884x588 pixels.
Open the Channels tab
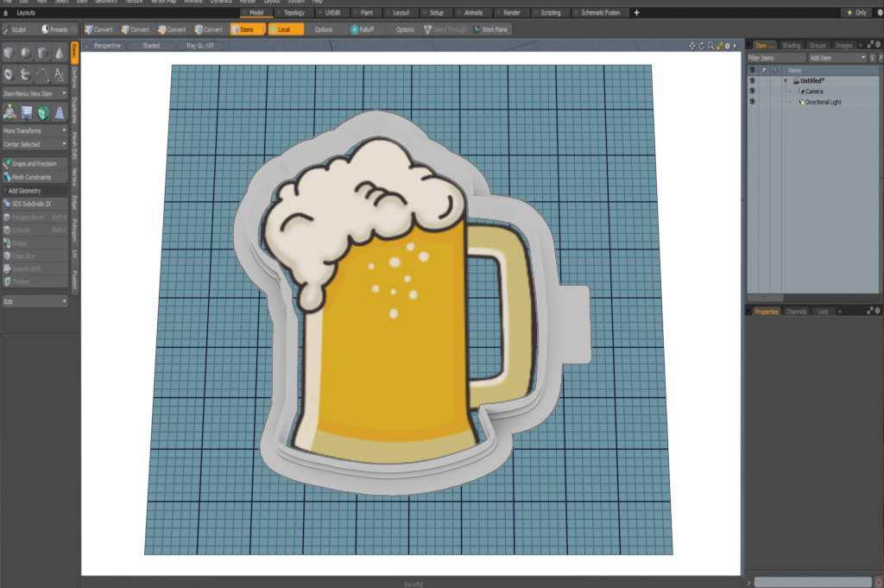[796, 311]
